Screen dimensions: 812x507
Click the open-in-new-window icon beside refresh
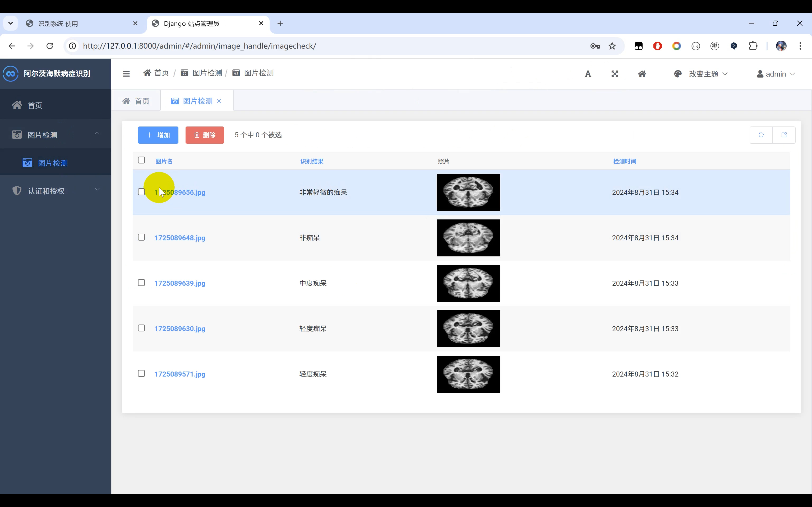tap(784, 135)
